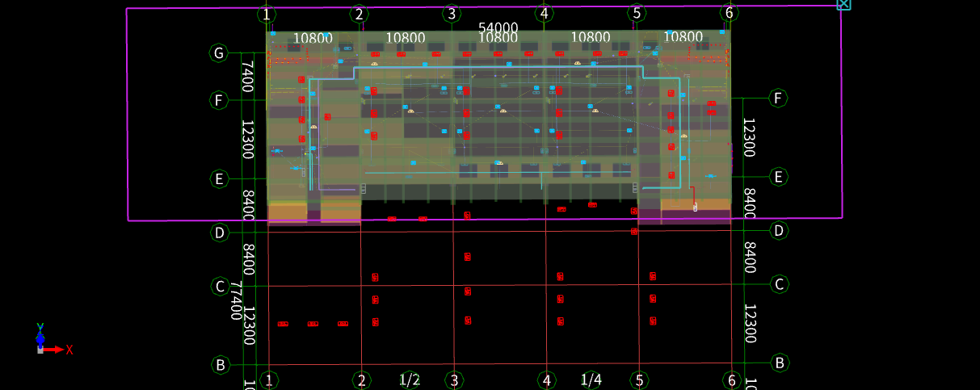Select the 1/2 axis bubble
Screen dimensions: 980x390
click(410, 380)
